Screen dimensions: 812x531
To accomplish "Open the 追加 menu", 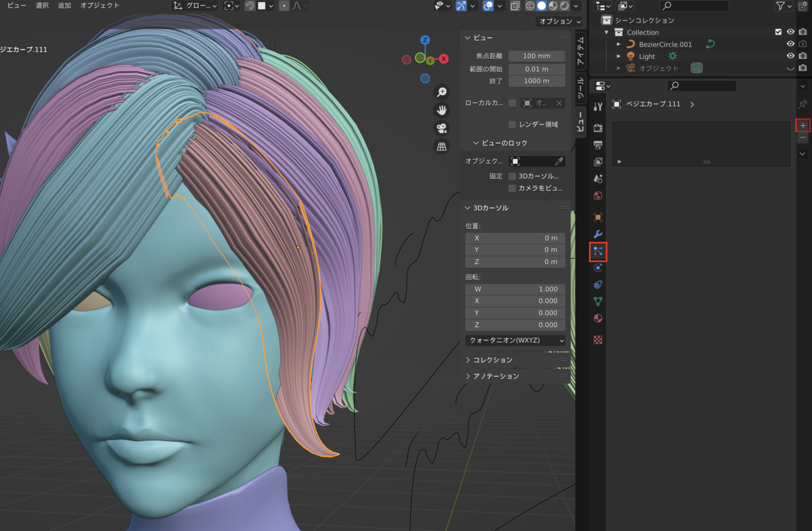I will click(64, 5).
